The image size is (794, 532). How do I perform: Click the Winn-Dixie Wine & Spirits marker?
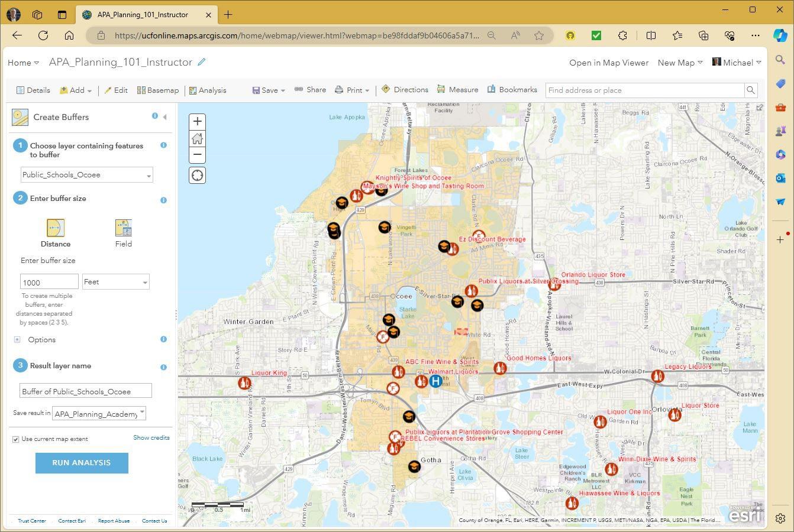click(611, 469)
